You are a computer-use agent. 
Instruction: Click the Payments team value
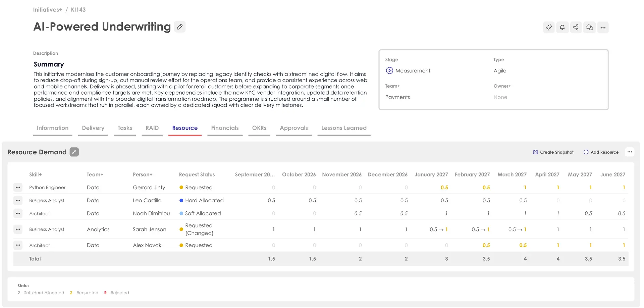click(397, 97)
